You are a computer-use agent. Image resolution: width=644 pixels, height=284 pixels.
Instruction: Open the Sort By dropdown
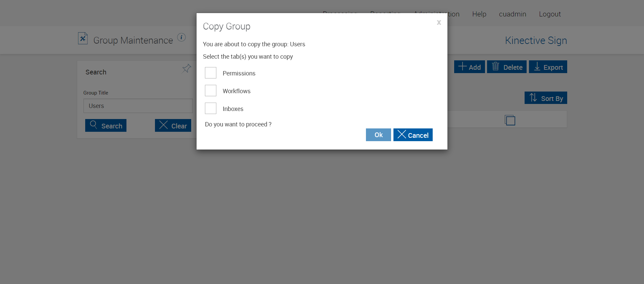click(546, 98)
